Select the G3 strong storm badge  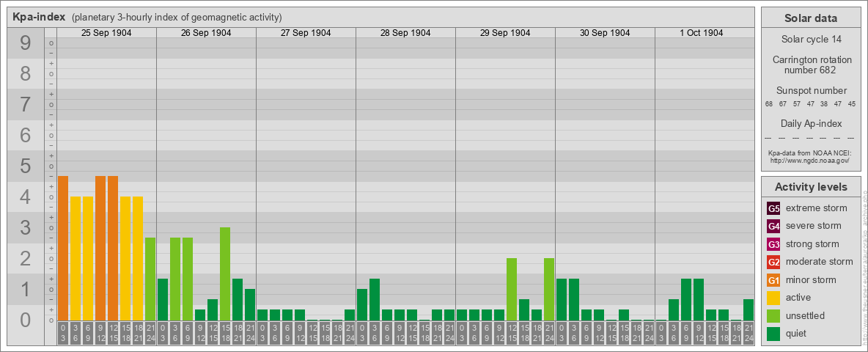click(x=773, y=244)
